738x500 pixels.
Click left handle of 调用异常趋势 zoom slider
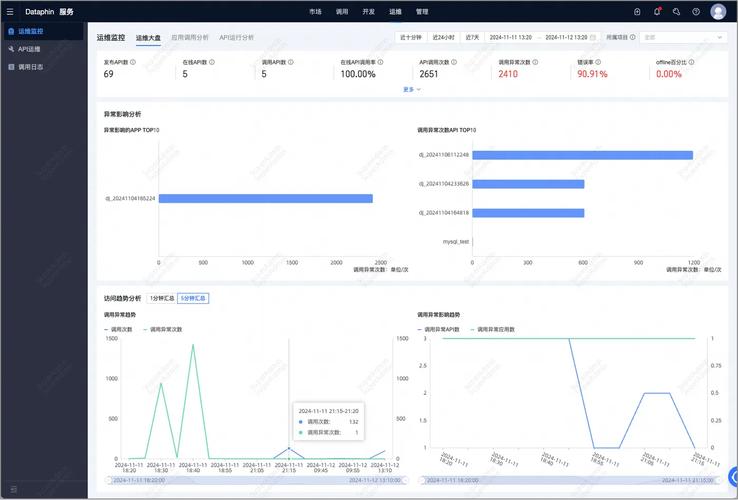click(x=108, y=480)
